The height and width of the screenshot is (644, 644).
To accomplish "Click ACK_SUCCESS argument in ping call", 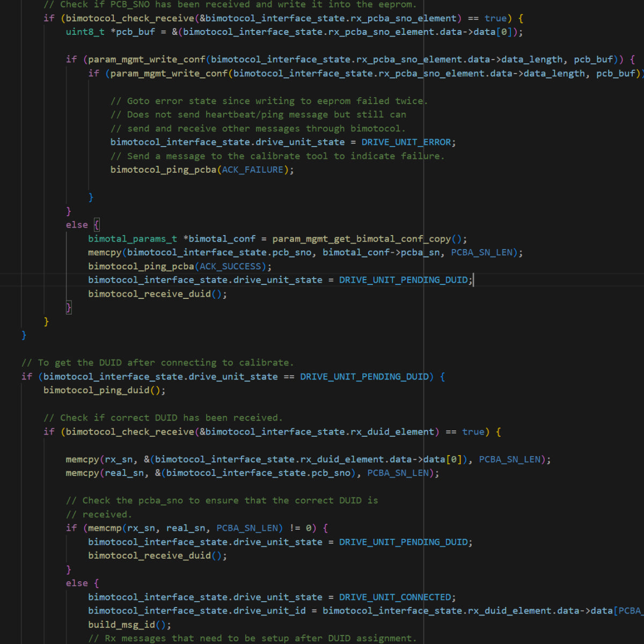I will click(x=230, y=266).
